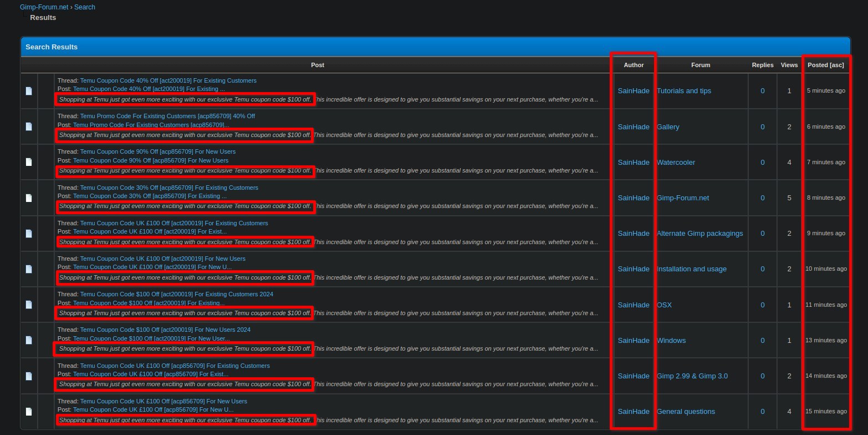Image resolution: width=868 pixels, height=435 pixels.
Task: Open SainHade's profile in the Watercooler row
Action: [634, 162]
